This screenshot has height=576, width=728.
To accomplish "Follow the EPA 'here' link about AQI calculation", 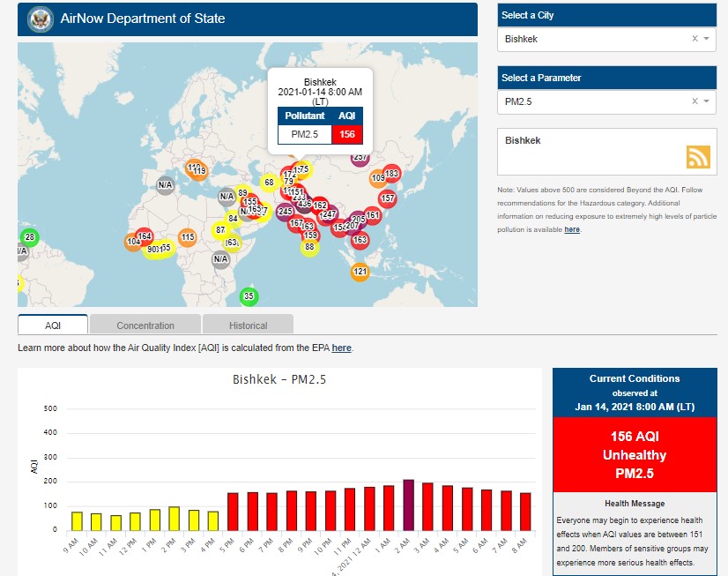I will tap(341, 348).
